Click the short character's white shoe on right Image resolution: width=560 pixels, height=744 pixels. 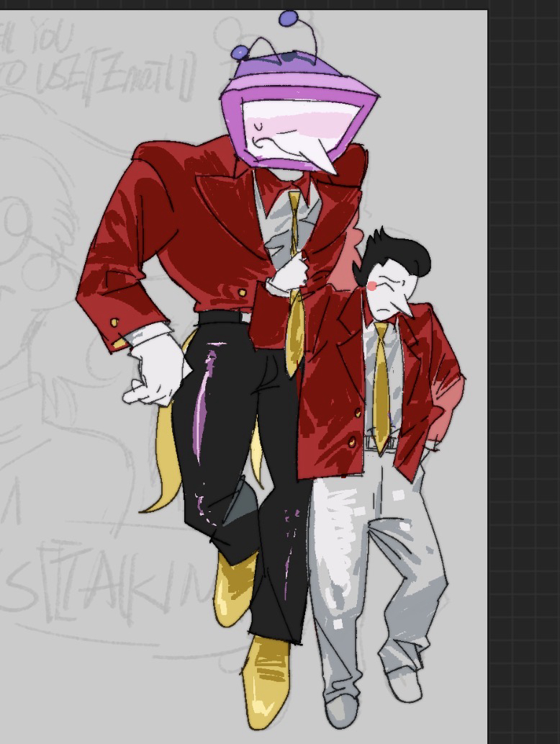[405, 684]
